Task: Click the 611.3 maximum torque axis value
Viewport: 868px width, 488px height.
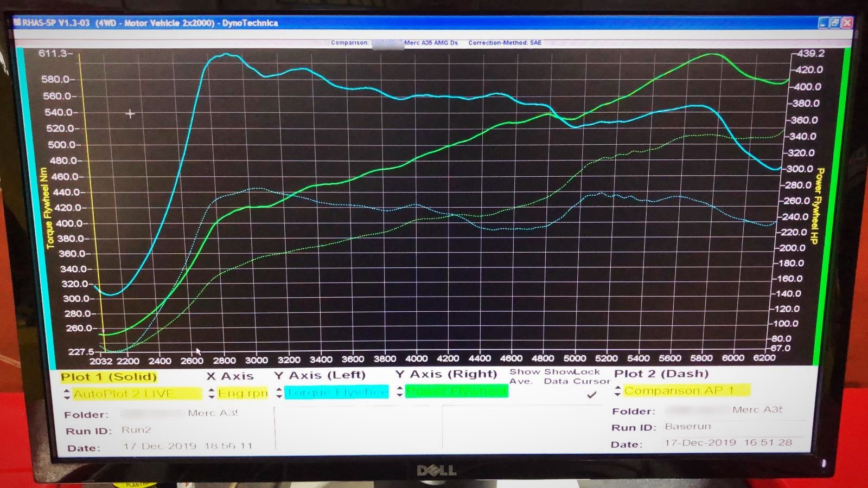Action: [x=53, y=53]
